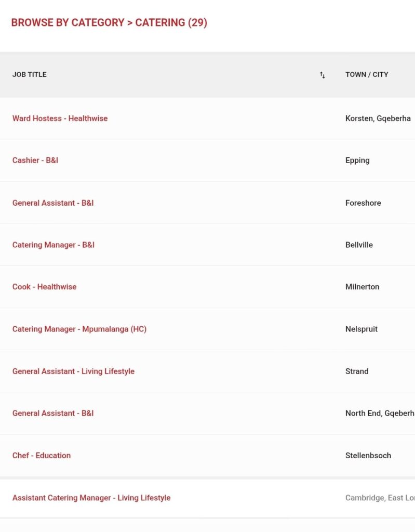View General Assistant - Living Lifestyle job
This screenshot has height=532, width=415.
coord(73,371)
